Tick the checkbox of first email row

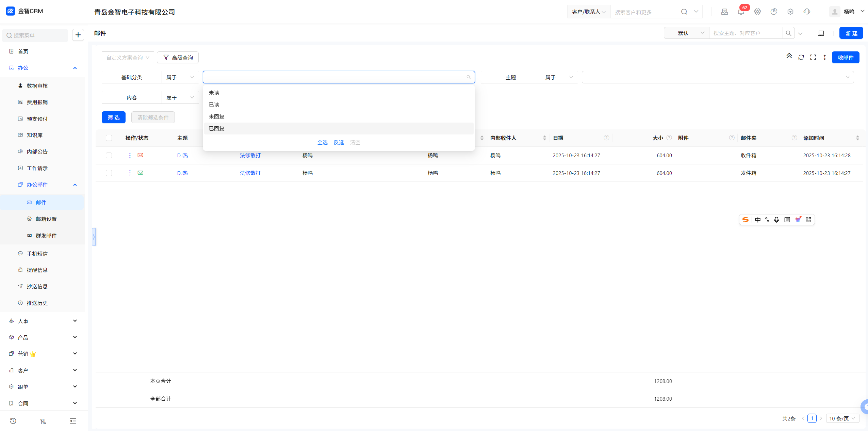109,155
